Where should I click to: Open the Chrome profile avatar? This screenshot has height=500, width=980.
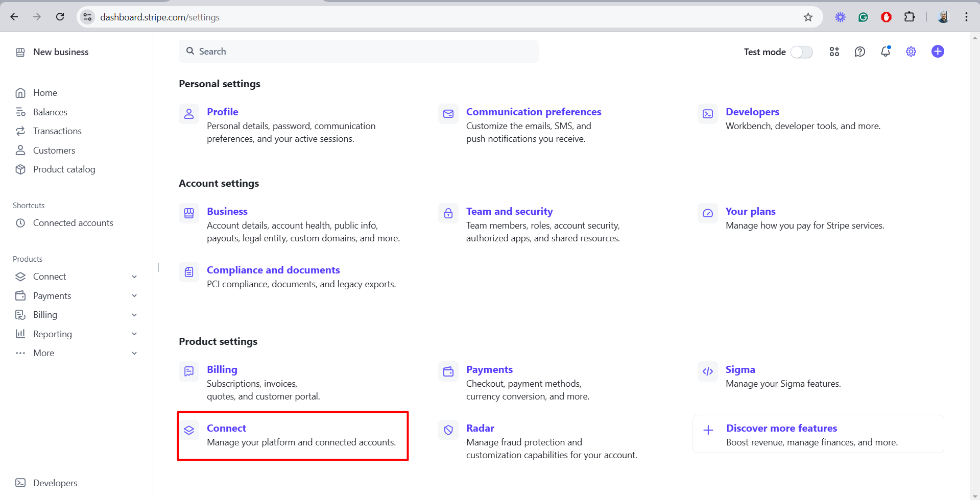pyautogui.click(x=943, y=17)
